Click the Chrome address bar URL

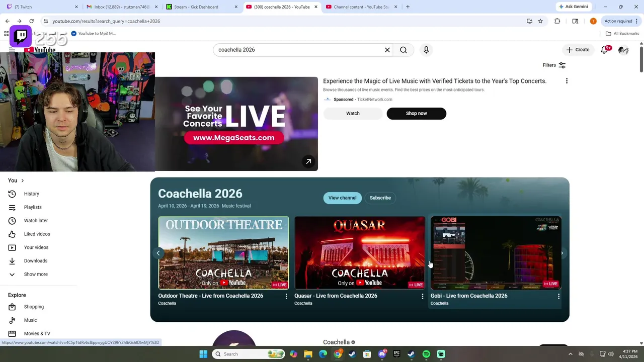[x=106, y=21]
